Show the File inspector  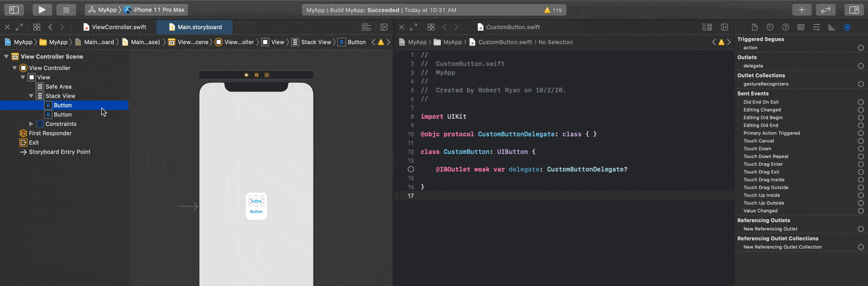coord(754,27)
